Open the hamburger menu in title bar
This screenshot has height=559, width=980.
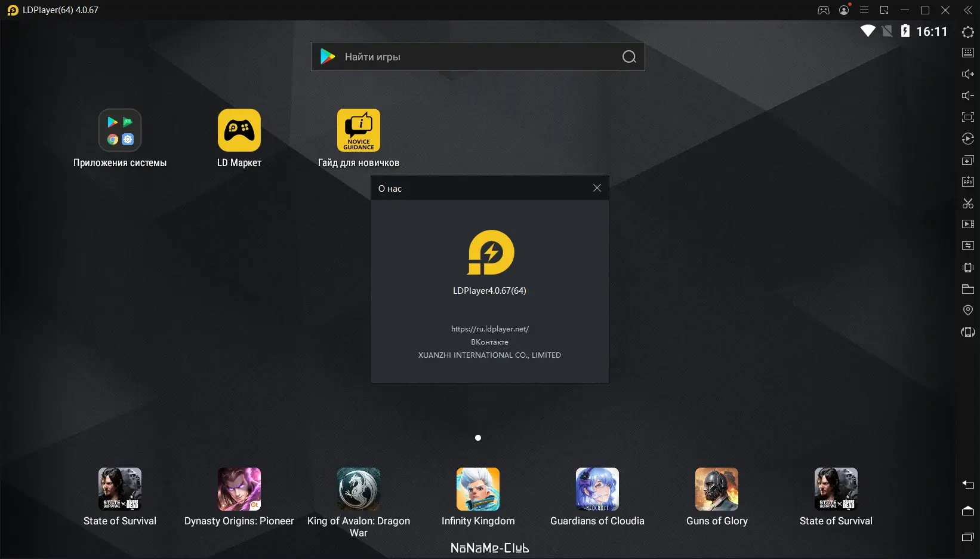(864, 10)
